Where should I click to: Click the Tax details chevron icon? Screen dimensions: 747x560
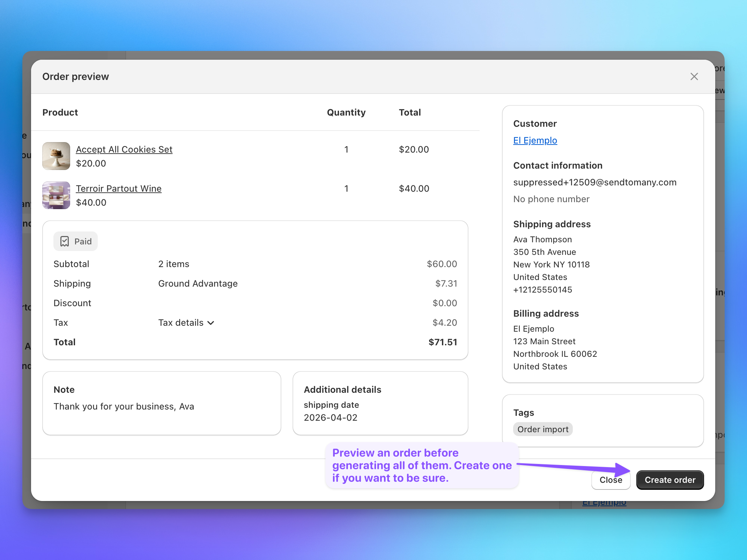pos(211,323)
